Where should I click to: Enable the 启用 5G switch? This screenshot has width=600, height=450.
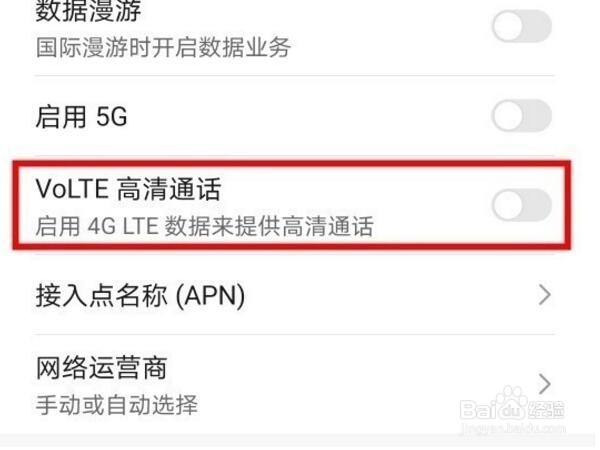pos(522,116)
